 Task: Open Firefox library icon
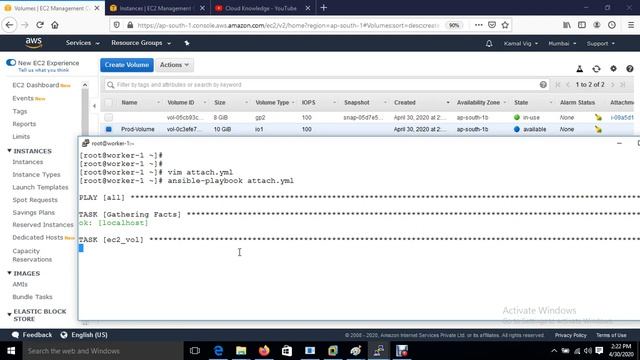tap(567, 25)
